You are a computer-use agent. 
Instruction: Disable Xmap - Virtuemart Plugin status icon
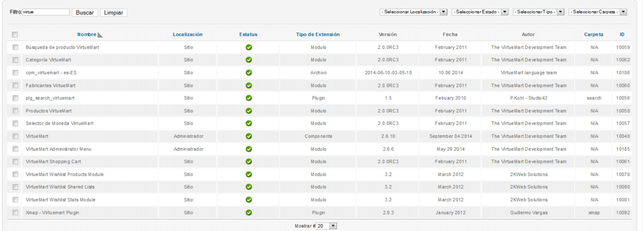click(x=248, y=212)
